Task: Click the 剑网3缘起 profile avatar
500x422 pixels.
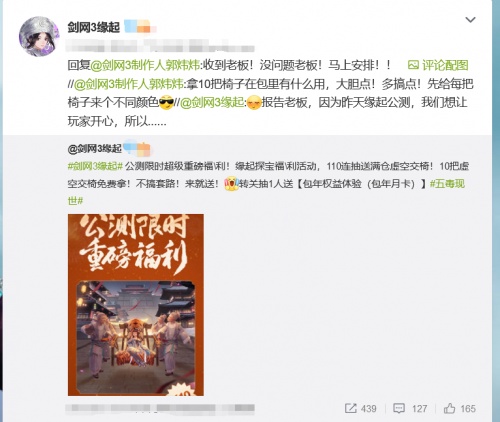Action: 39,37
